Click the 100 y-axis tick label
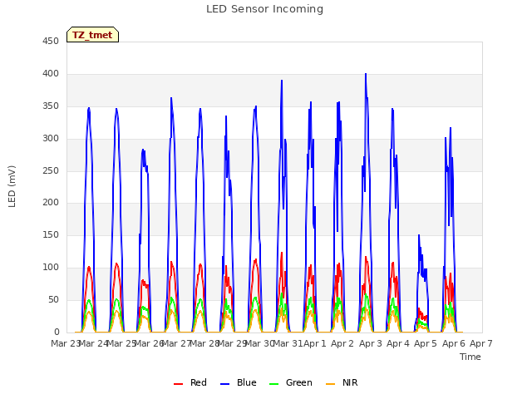 click(x=51, y=268)
